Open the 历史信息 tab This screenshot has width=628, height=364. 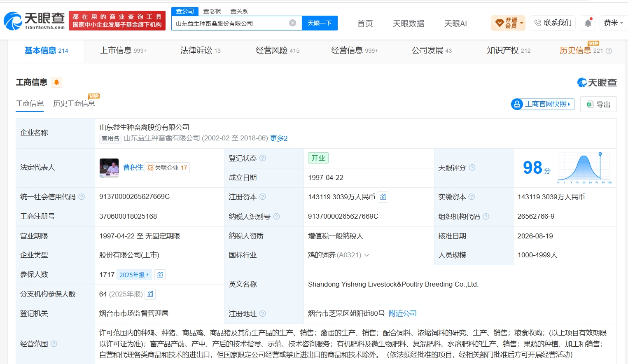(x=581, y=51)
